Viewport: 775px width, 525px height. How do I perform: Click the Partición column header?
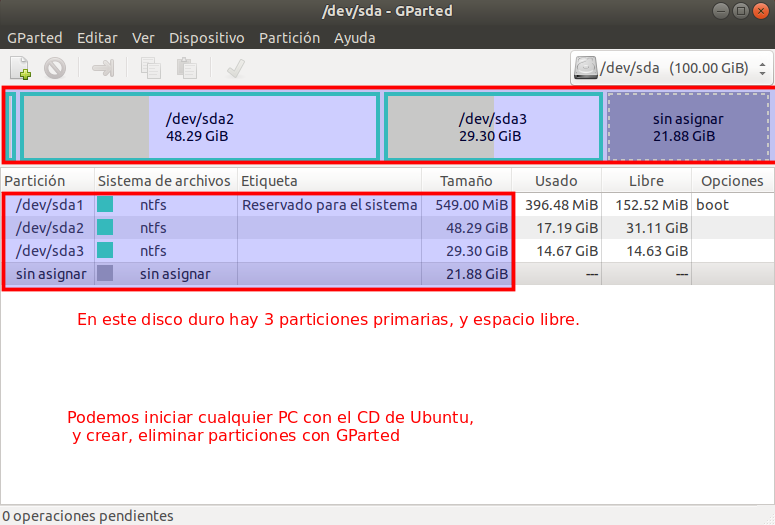[47, 181]
